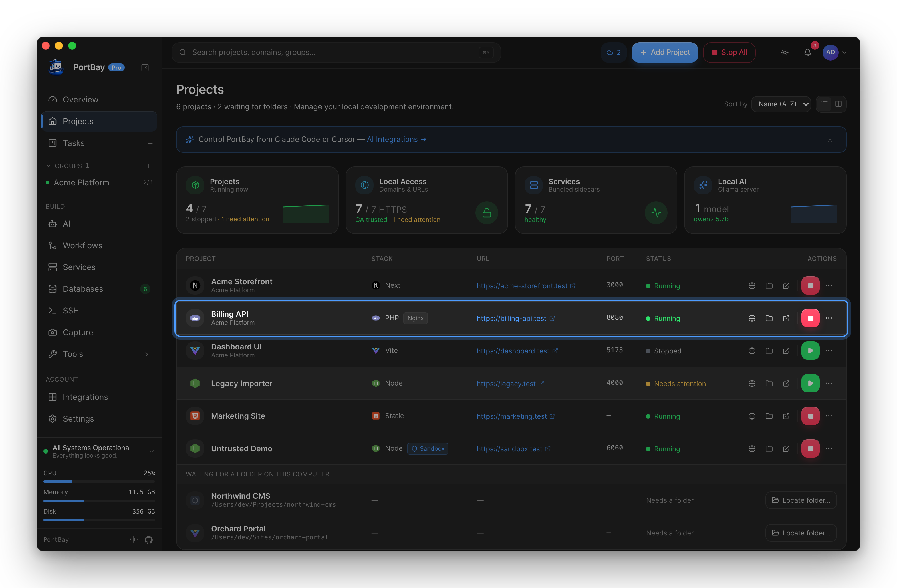
Task: Start the Legacy Importer project
Action: point(811,383)
